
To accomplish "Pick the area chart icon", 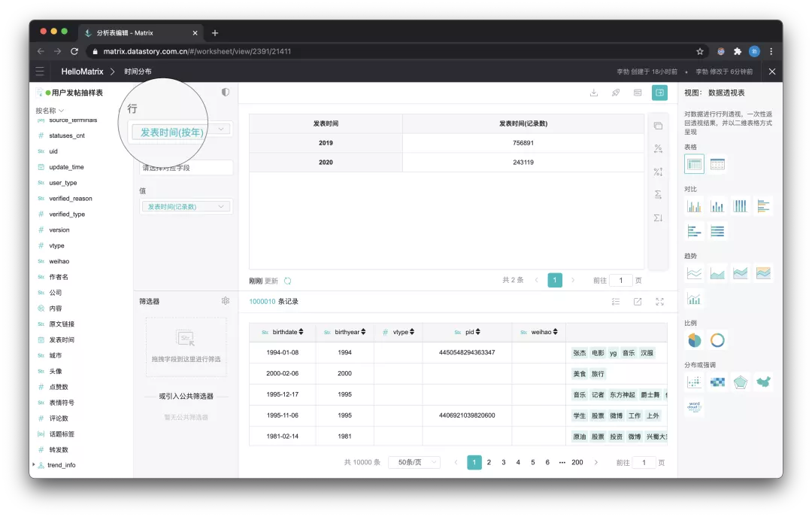I will point(717,272).
